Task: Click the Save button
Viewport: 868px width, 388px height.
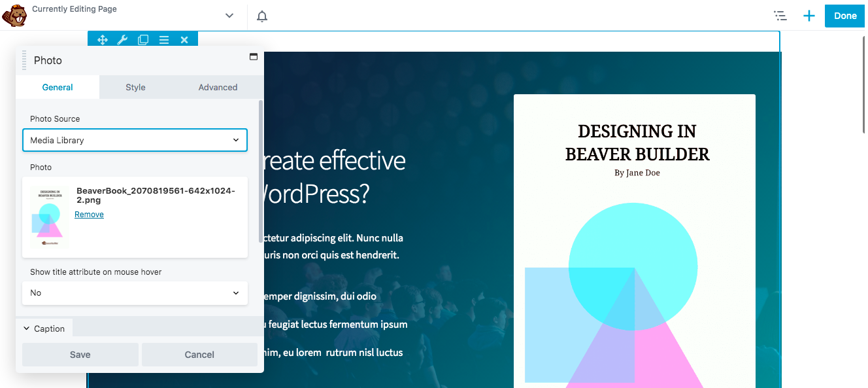Action: pos(80,355)
